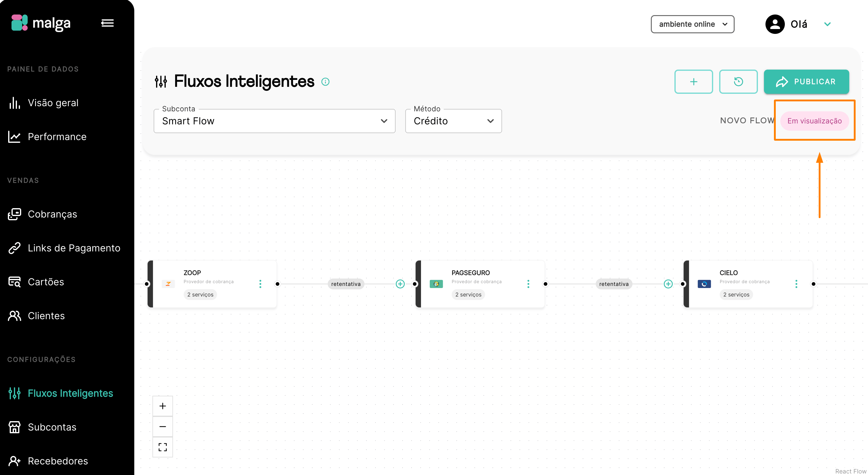Open CIELO node three-dot menu
The width and height of the screenshot is (868, 475).
[796, 284]
